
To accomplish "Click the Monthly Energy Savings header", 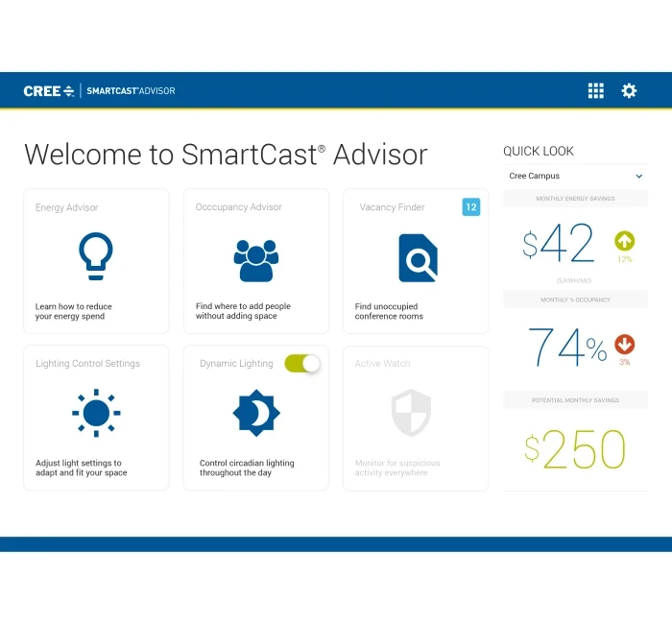I will coord(576,199).
